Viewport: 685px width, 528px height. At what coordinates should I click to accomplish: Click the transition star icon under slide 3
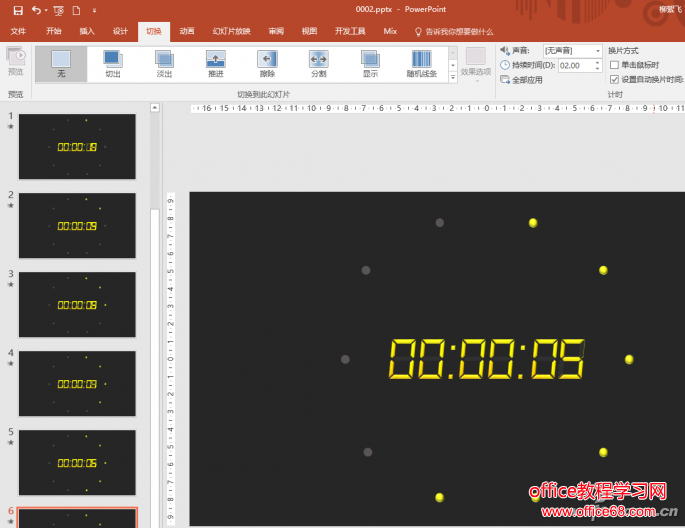(11, 285)
